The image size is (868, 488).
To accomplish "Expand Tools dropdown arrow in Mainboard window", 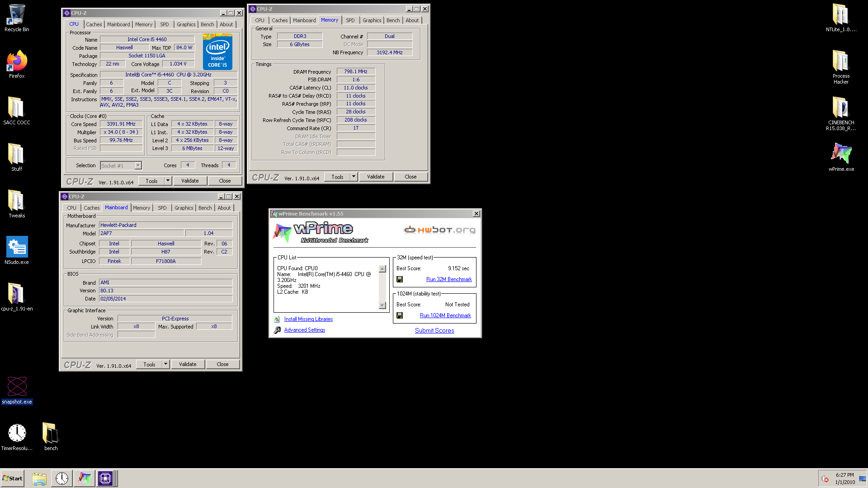I will [x=165, y=364].
